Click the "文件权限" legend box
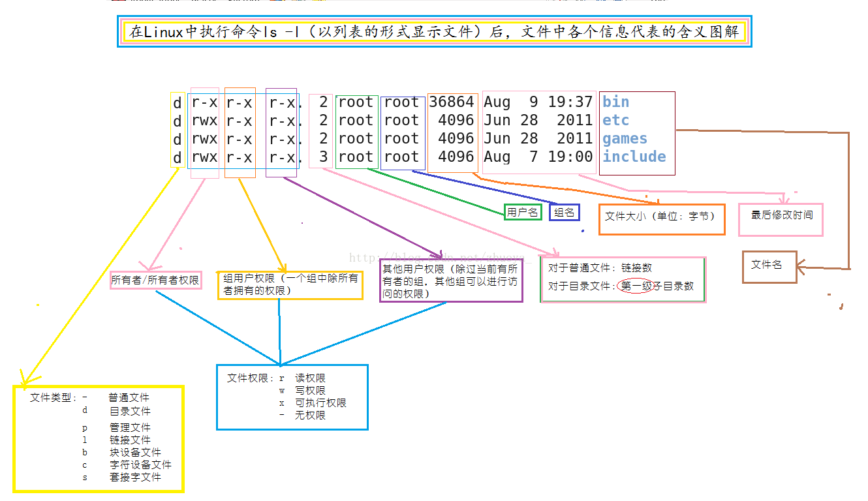 [x=292, y=397]
